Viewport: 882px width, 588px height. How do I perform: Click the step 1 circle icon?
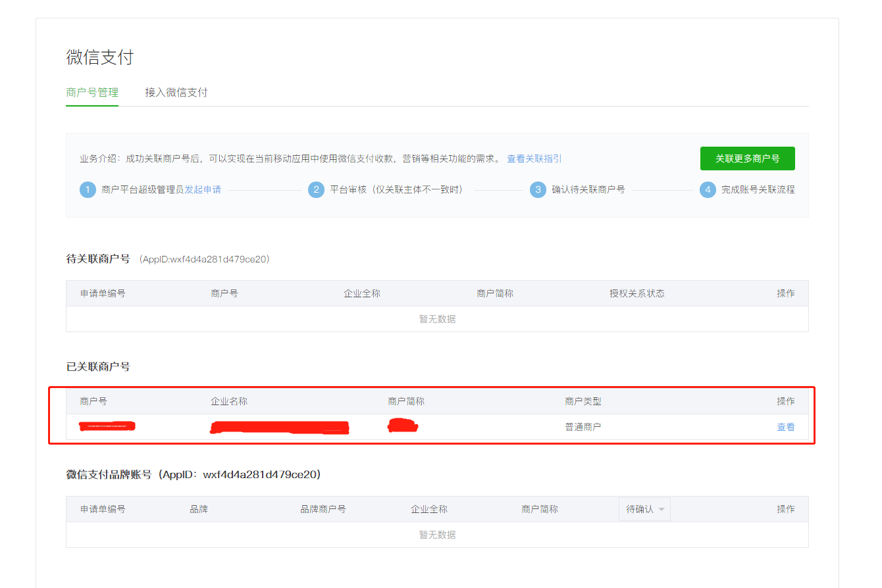pyautogui.click(x=88, y=190)
